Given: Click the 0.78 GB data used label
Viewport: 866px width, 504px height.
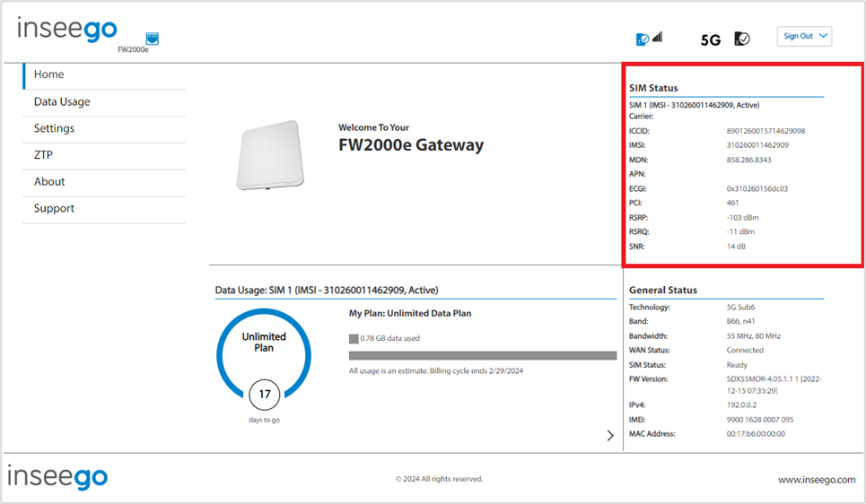Looking at the screenshot, I should 389,338.
